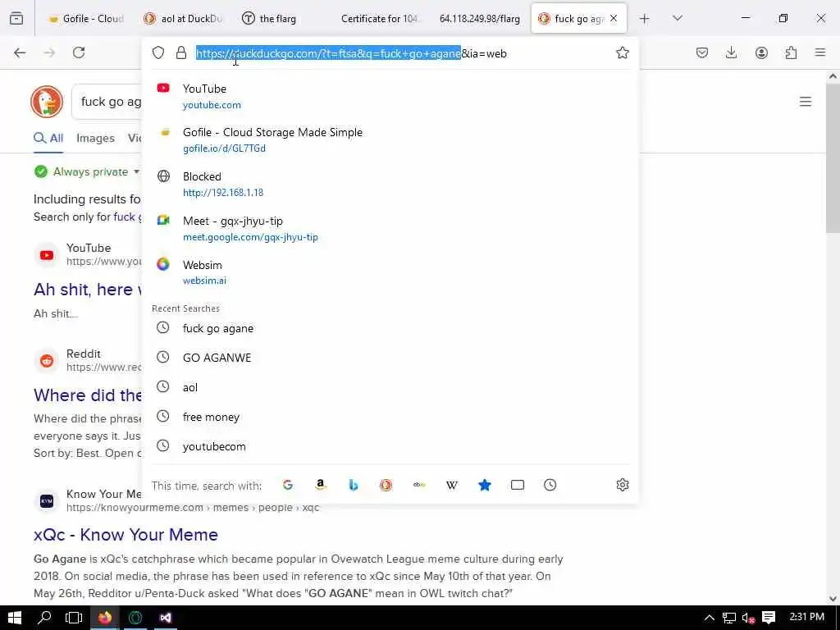
Task: Open the Downloads panel
Action: [x=731, y=52]
